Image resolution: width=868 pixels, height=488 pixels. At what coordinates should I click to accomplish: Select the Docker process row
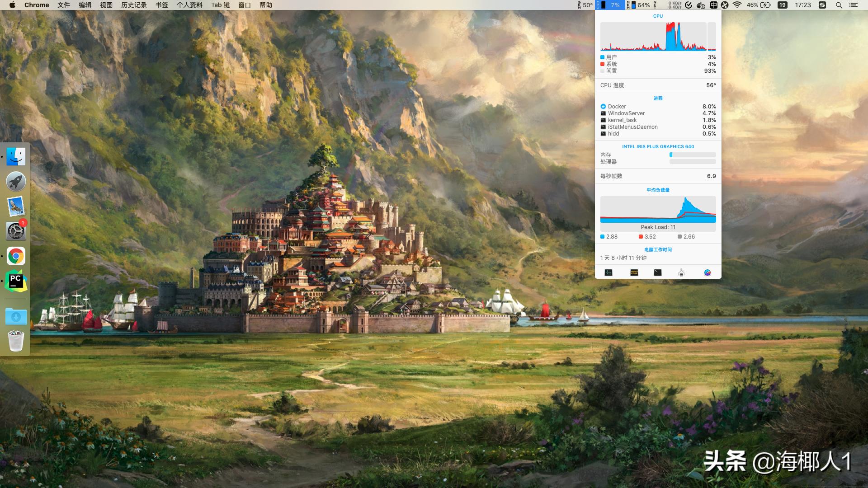(x=658, y=107)
